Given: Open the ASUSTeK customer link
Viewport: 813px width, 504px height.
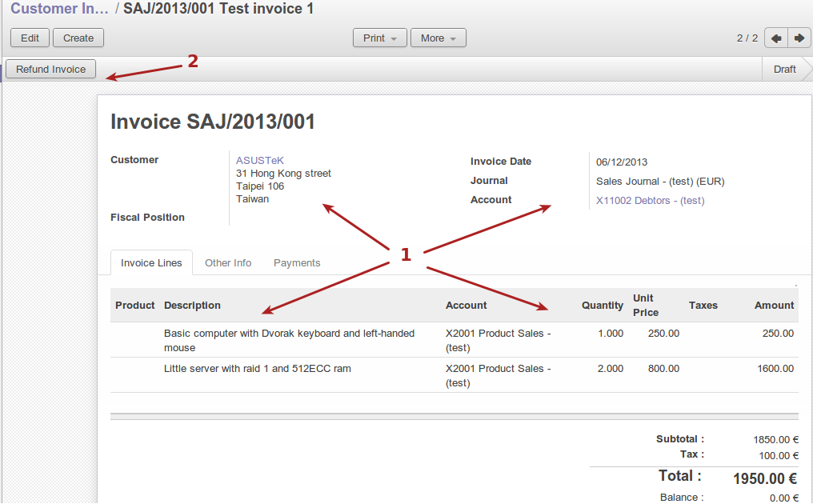Looking at the screenshot, I should (x=260, y=160).
